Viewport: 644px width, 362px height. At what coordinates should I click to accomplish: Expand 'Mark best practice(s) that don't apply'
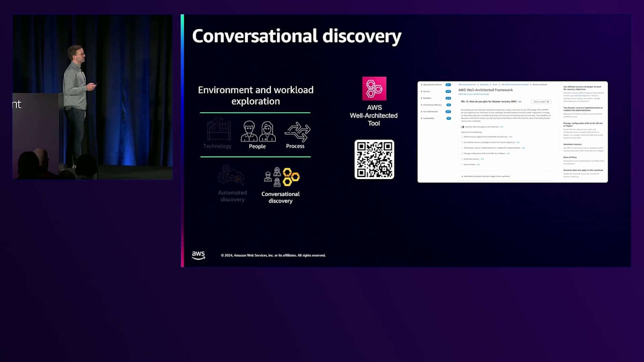(462, 176)
